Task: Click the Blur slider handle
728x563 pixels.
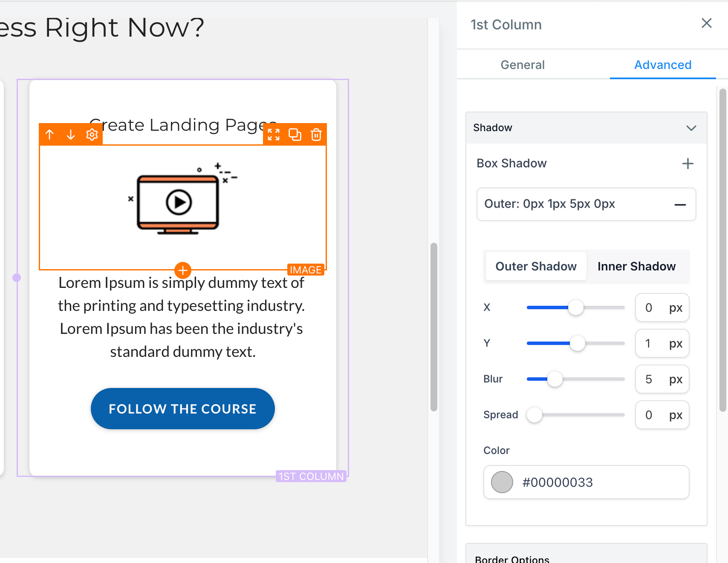Action: click(555, 379)
